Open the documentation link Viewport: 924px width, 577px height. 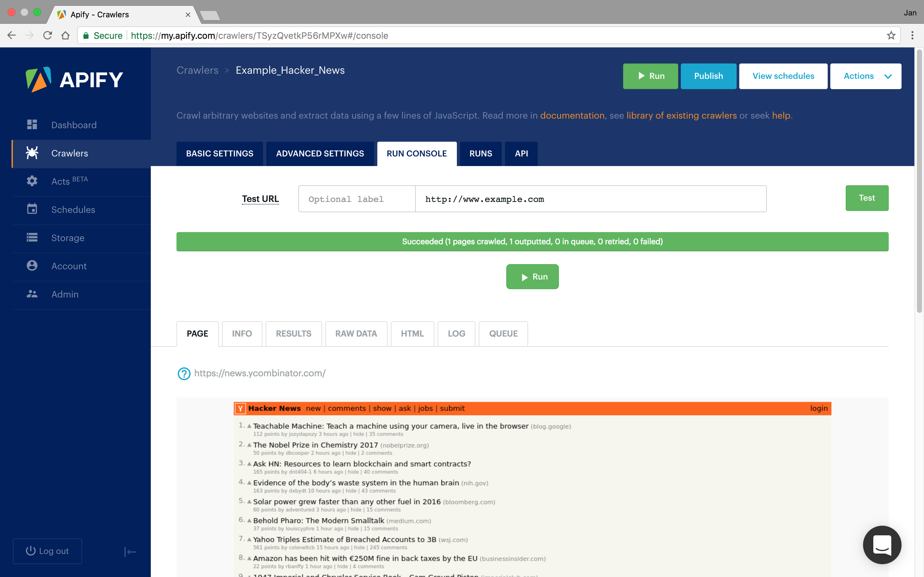pyautogui.click(x=572, y=115)
